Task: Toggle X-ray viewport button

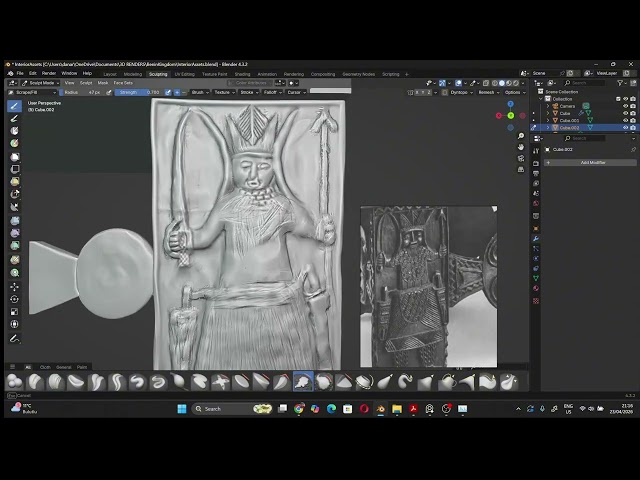Action: coord(486,83)
